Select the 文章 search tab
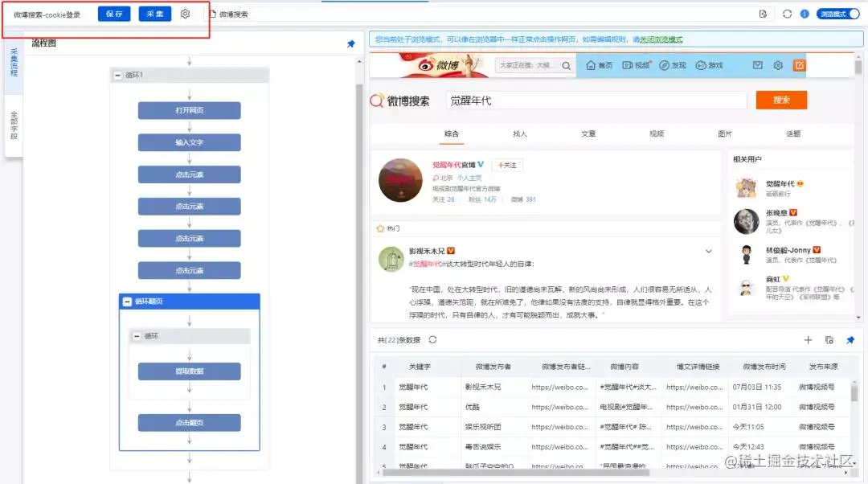The width and height of the screenshot is (868, 484). 588,133
